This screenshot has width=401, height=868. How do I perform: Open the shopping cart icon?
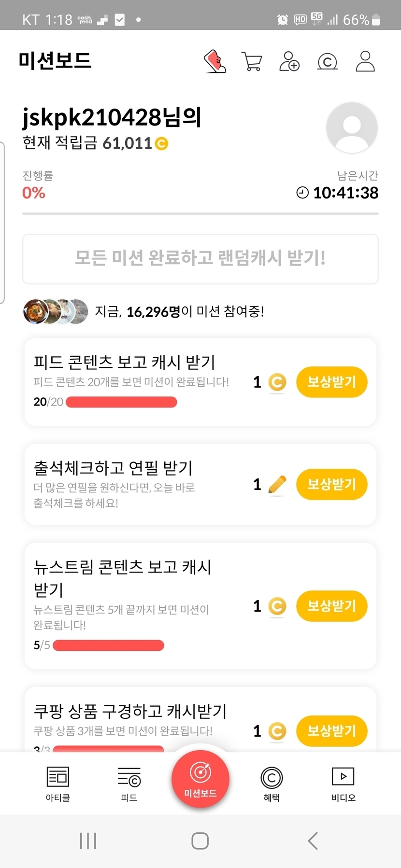coord(252,62)
